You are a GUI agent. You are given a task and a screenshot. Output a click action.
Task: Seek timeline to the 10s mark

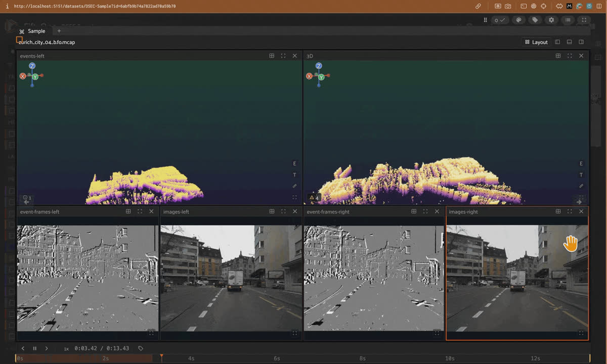click(450, 358)
